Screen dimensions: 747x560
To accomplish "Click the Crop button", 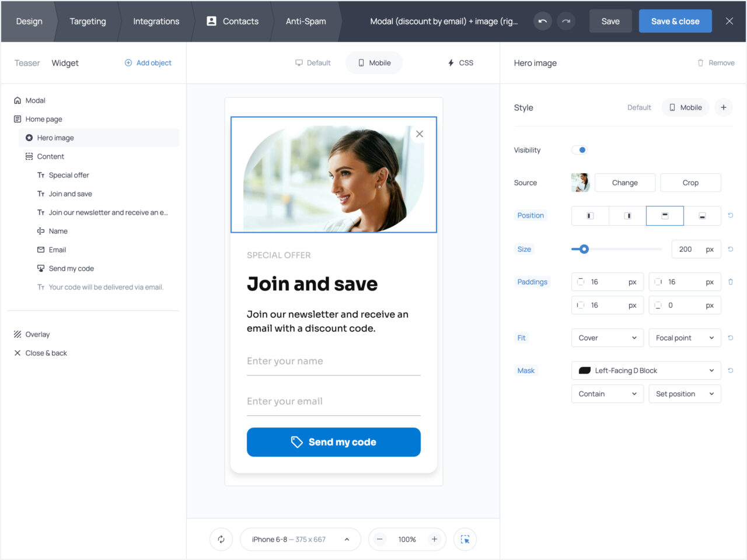I will [x=690, y=183].
